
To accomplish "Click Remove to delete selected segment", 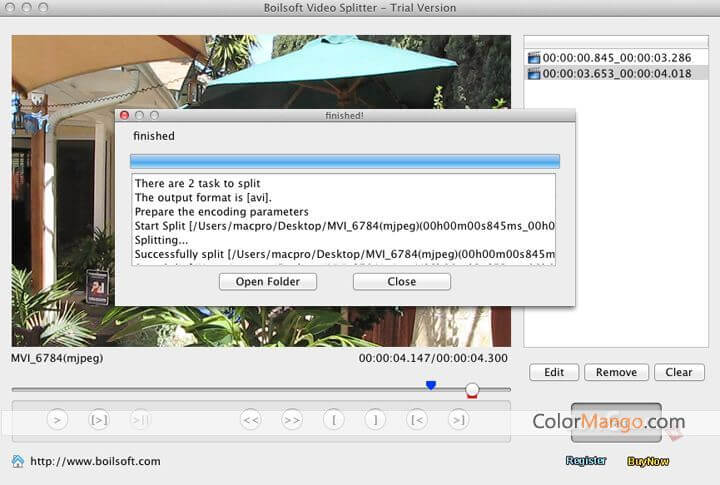I will 616,372.
